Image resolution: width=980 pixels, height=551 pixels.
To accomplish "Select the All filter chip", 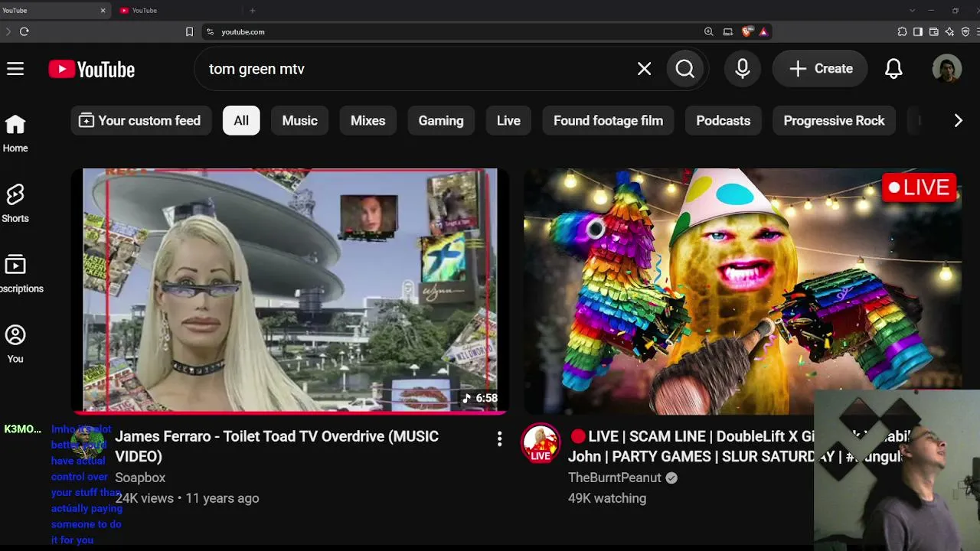I will 241,120.
